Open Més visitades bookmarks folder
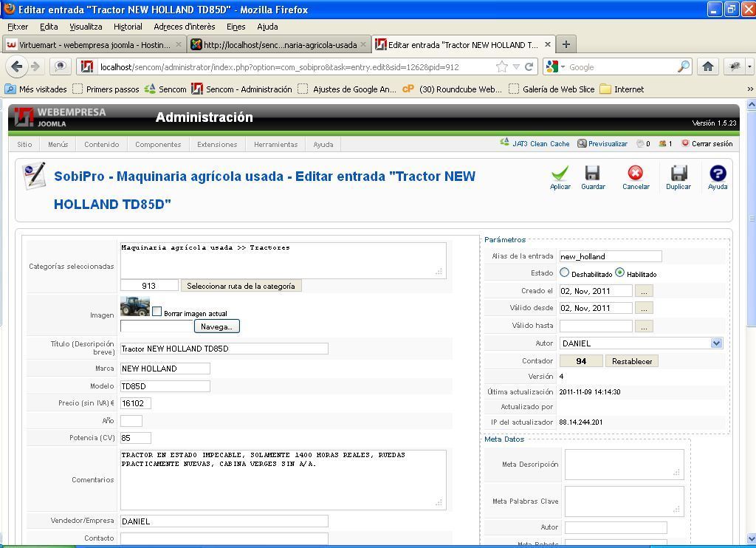This screenshot has height=548, width=756. click(x=35, y=89)
